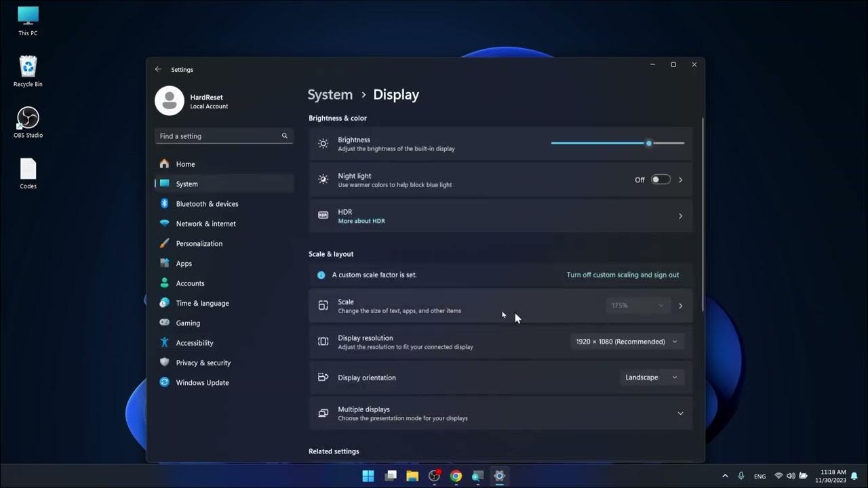Click the Find a setting search box
The width and height of the screenshot is (868, 488).
[x=218, y=136]
